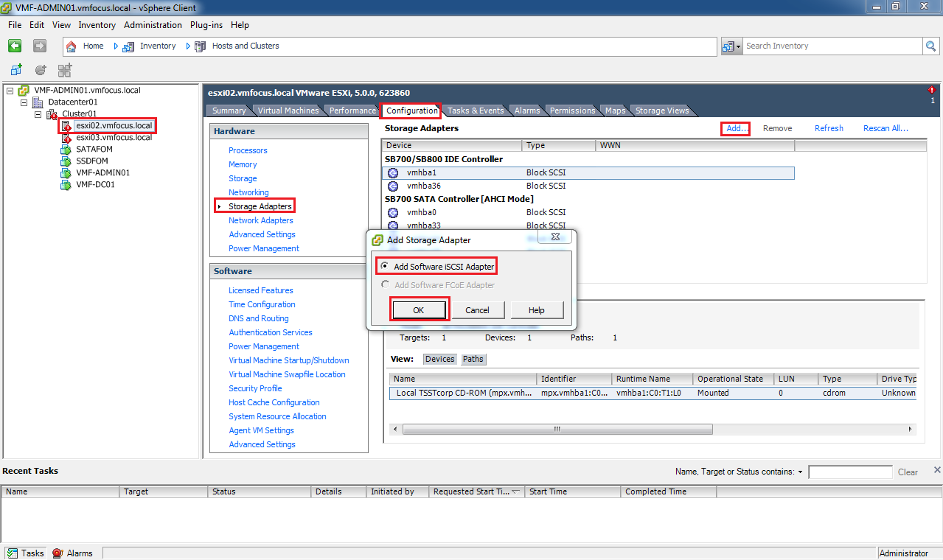Collapse the Cluster01 tree node
This screenshot has height=560, width=943.
38,114
